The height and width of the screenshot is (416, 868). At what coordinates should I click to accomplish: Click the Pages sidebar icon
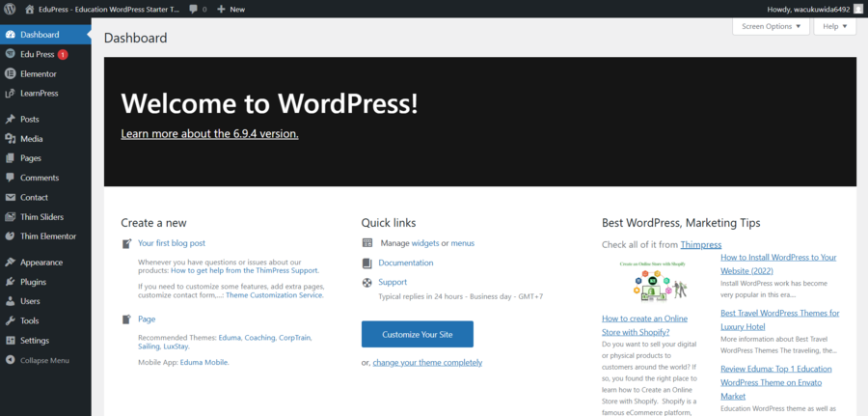pyautogui.click(x=10, y=158)
